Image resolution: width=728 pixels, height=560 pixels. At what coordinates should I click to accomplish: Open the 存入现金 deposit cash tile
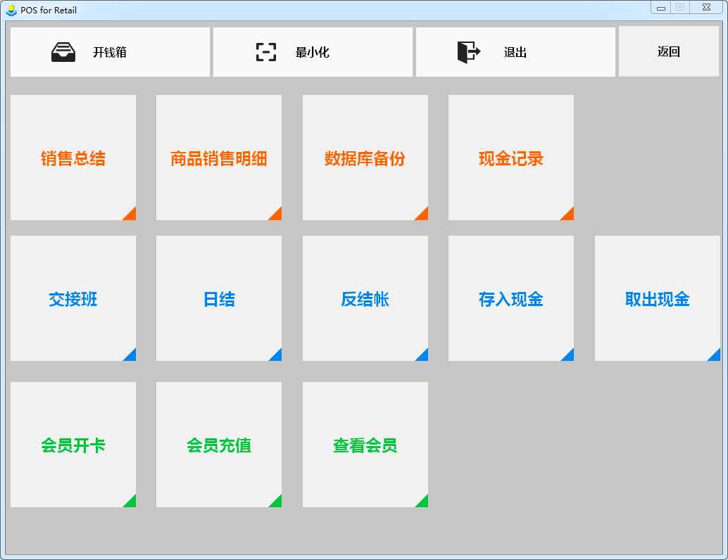[511, 299]
